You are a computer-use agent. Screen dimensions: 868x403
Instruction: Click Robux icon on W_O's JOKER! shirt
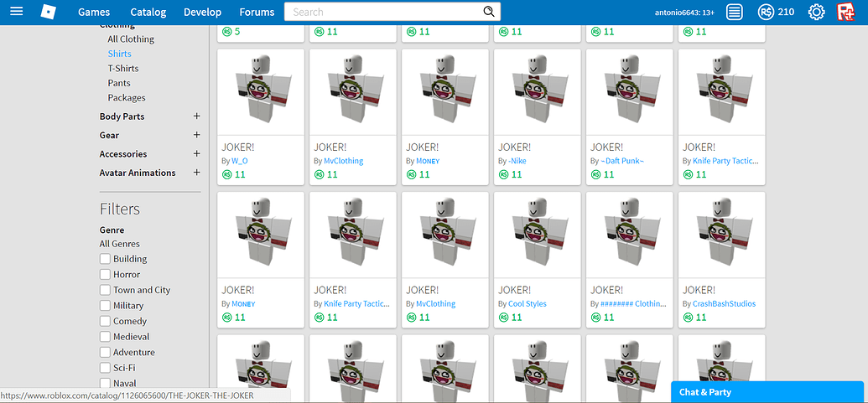[x=226, y=174]
